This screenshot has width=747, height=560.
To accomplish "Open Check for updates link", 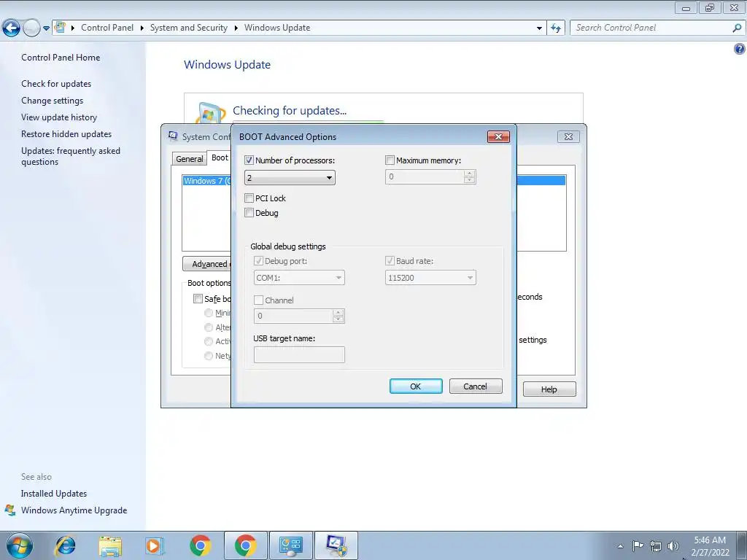I will point(56,84).
